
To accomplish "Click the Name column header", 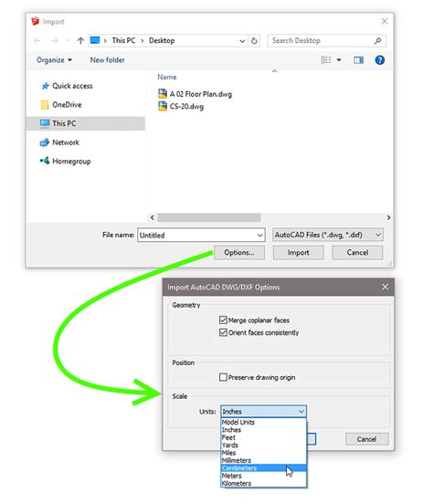I will point(167,77).
